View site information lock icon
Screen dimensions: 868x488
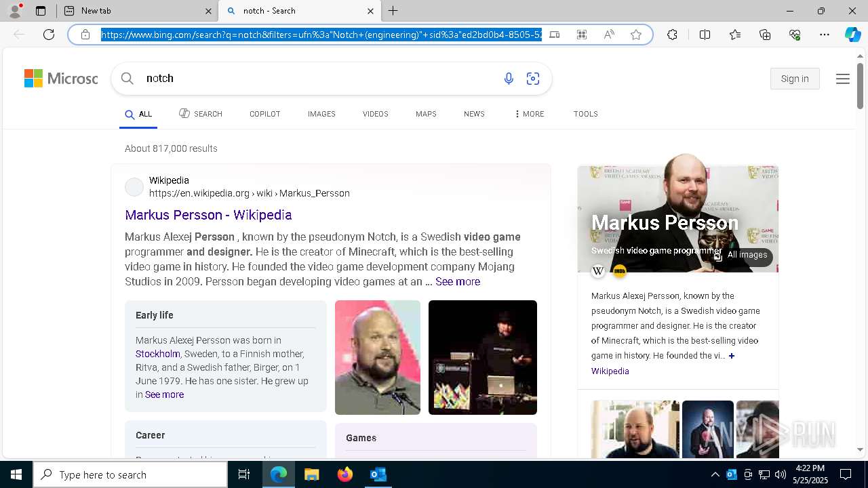(85, 35)
